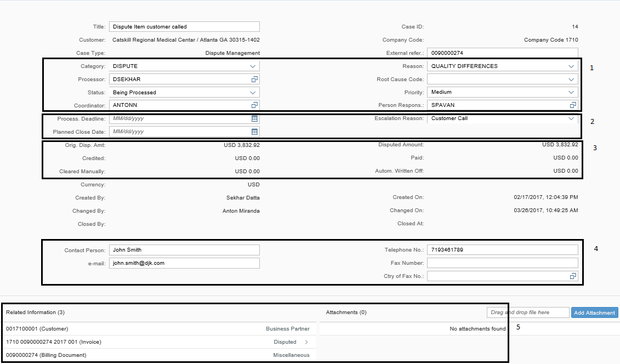This screenshot has width=620, height=364.
Task: Expand the Root Cause Code dropdown
Action: point(571,79)
